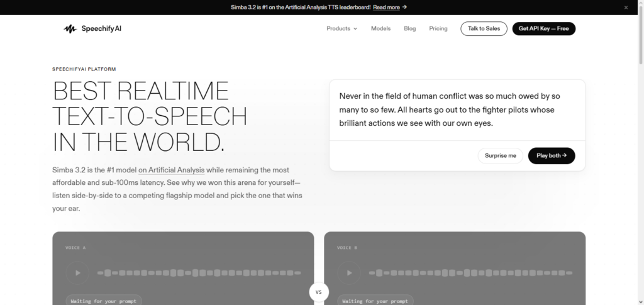
Task: Play the Voice A sample
Action: click(77, 273)
